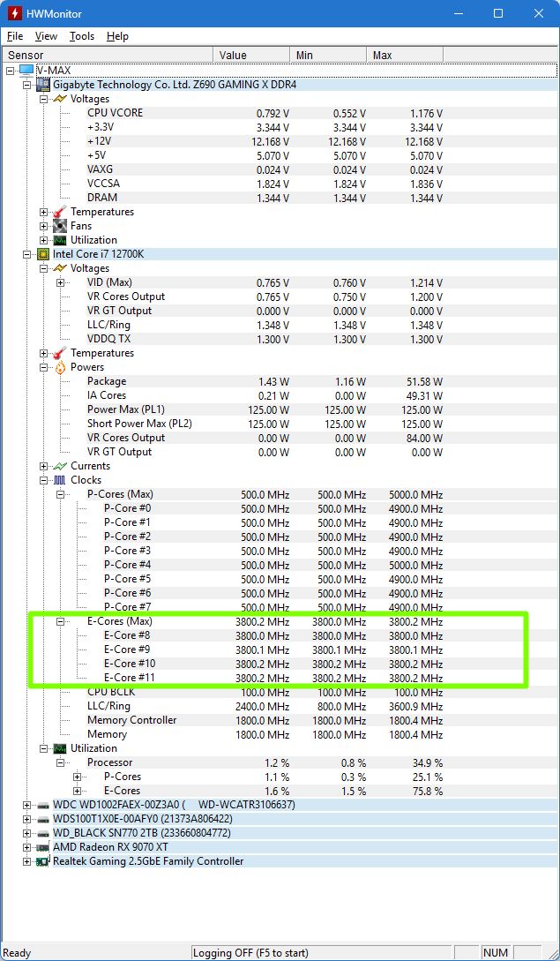The image size is (560, 961).
Task: Select the Short Power Max (PL2) row
Action: click(265, 424)
